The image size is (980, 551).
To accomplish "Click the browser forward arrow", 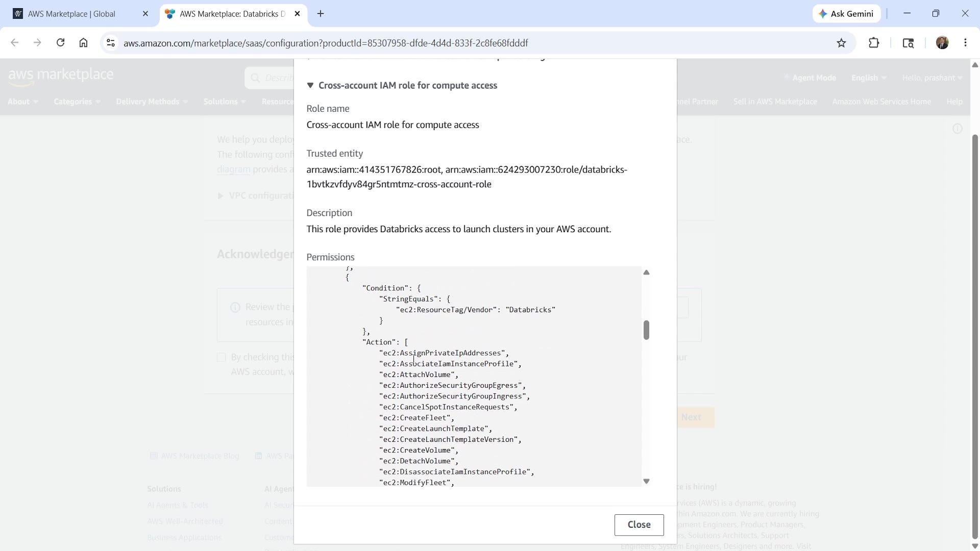I will coord(37,43).
